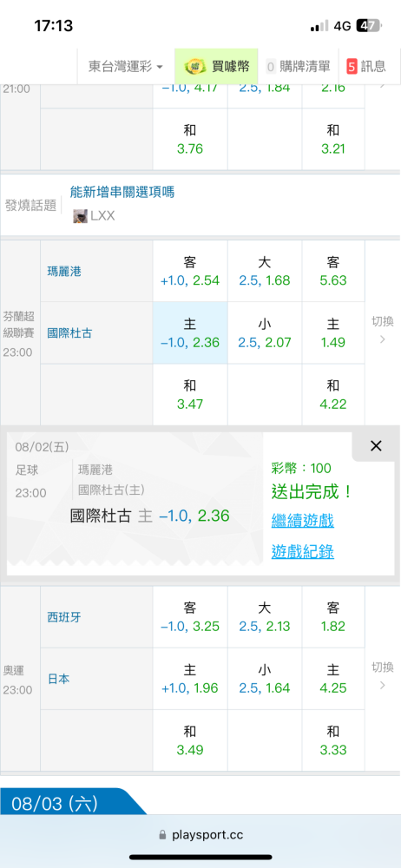401x868 pixels.
Task: Open the 遊戲紀錄 link
Action: point(302,551)
